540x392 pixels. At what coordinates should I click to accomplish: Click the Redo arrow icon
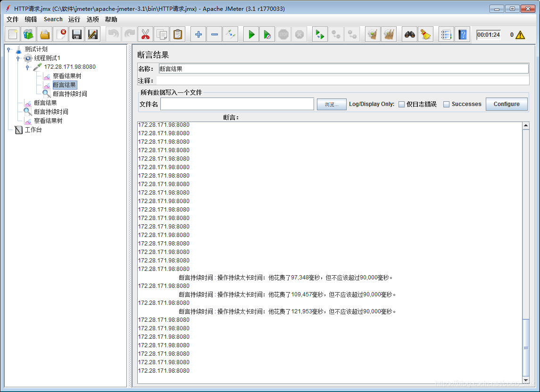[130, 34]
